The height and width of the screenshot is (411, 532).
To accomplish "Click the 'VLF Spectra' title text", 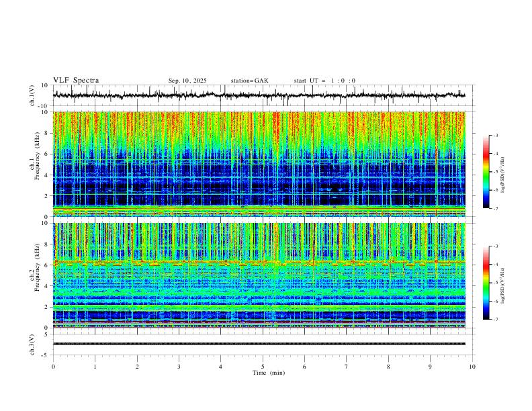I will [x=76, y=81].
